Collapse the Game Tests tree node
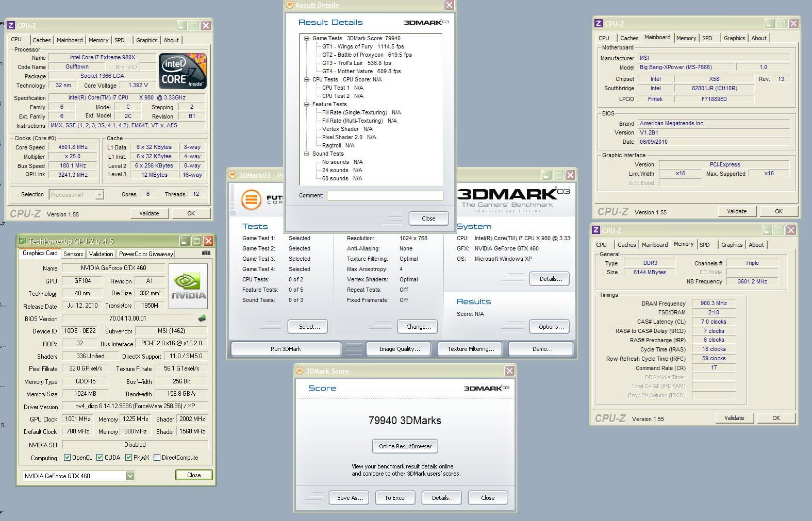Screen dimensions: 812x521 (306, 38)
